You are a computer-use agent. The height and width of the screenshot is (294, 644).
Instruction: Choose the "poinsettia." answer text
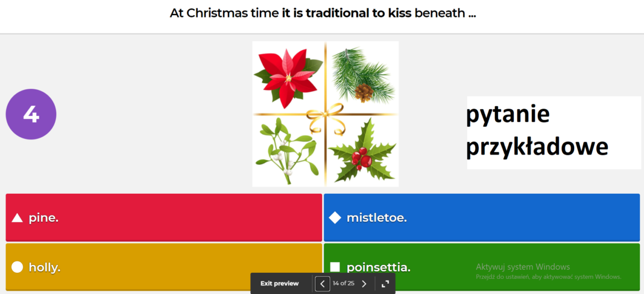pyautogui.click(x=378, y=267)
